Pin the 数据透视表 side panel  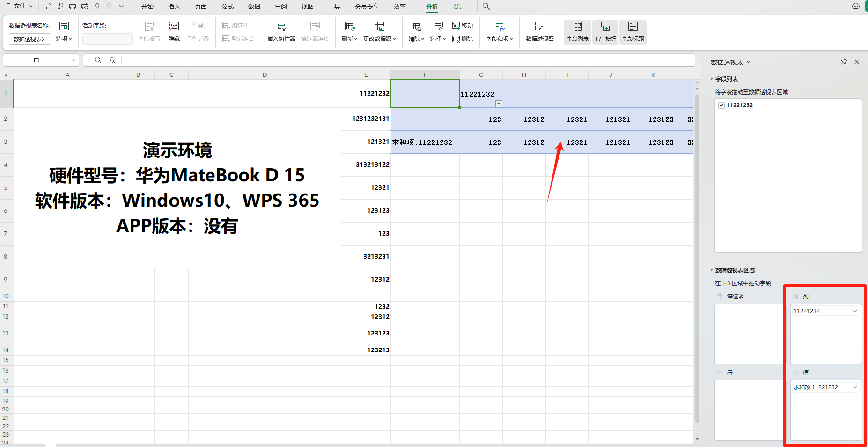point(844,62)
